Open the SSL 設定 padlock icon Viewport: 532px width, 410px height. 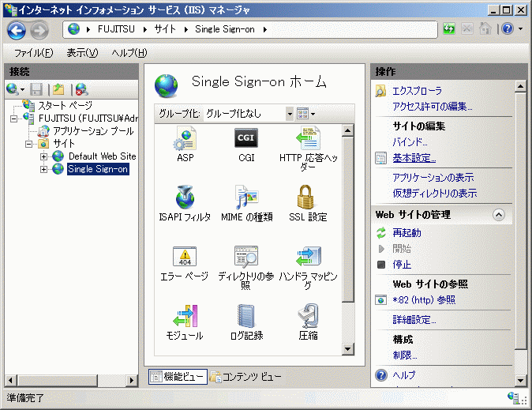pos(305,197)
